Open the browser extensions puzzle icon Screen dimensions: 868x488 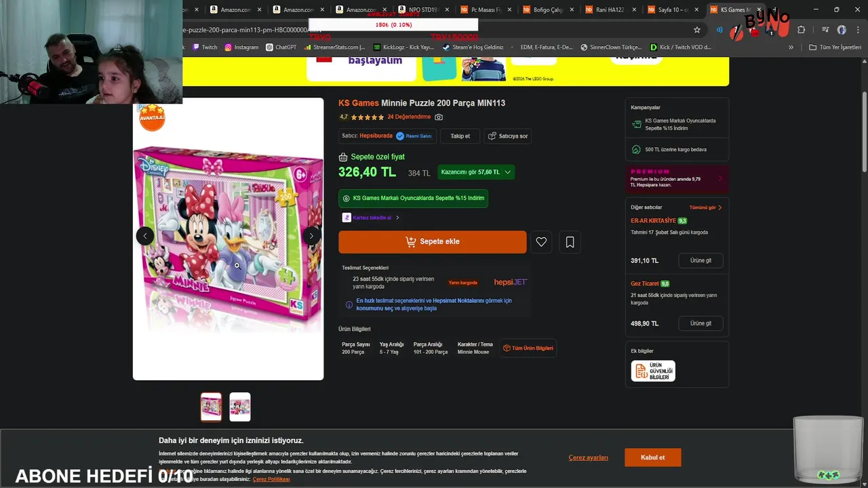(x=801, y=30)
